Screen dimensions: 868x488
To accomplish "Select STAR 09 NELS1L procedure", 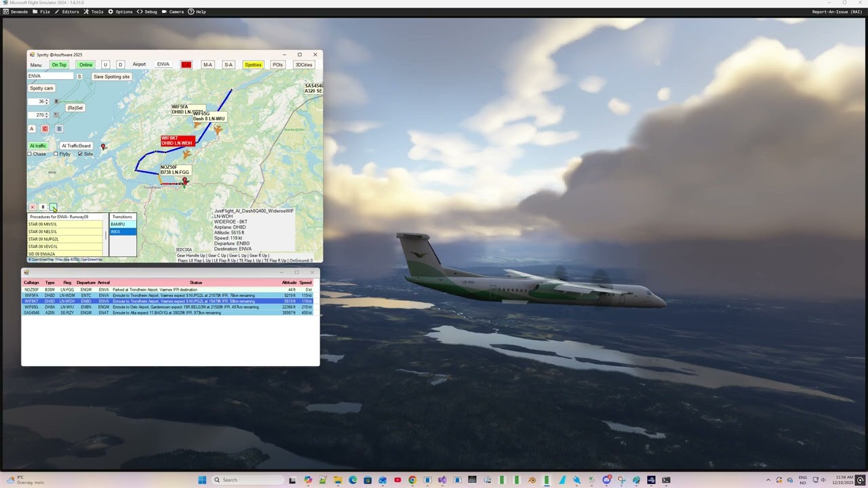I will [65, 232].
